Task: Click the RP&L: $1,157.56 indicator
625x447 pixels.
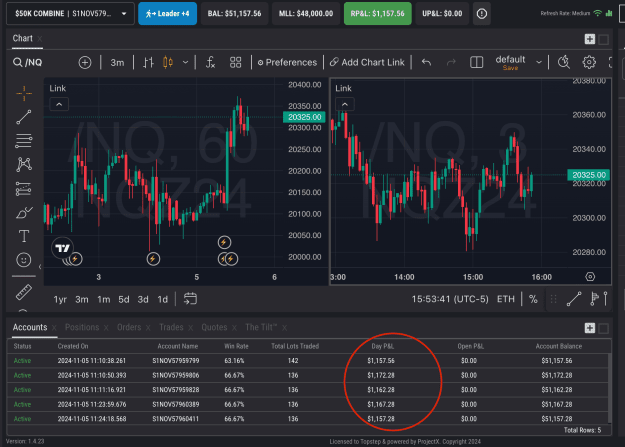Action: [377, 14]
